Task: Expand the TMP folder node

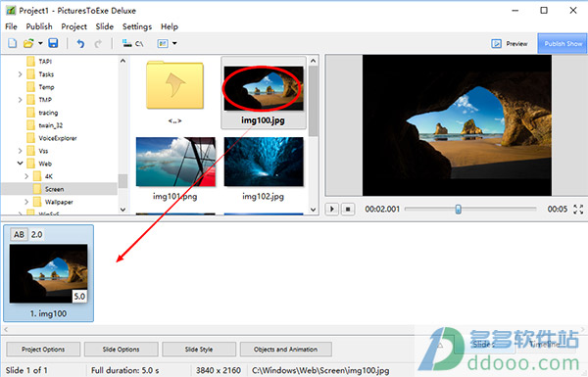Action: pos(20,100)
